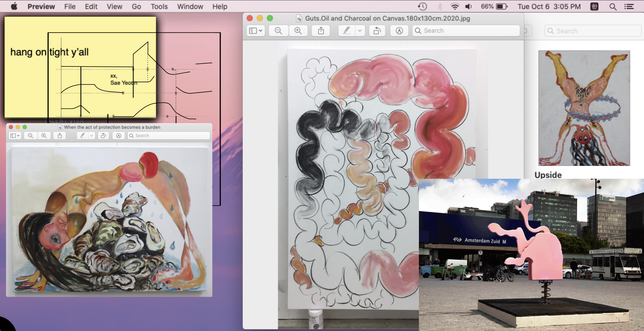
Task: Open the File menu
Action: click(70, 6)
